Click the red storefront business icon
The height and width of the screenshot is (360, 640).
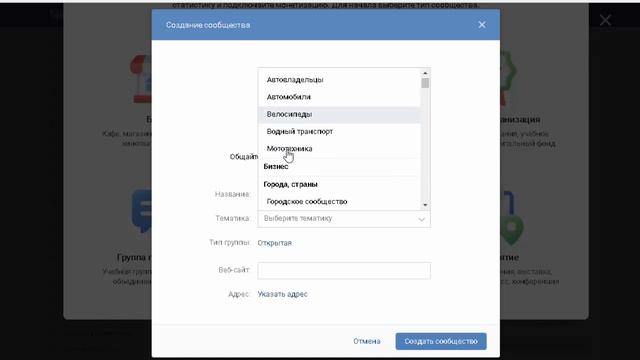coord(141,79)
